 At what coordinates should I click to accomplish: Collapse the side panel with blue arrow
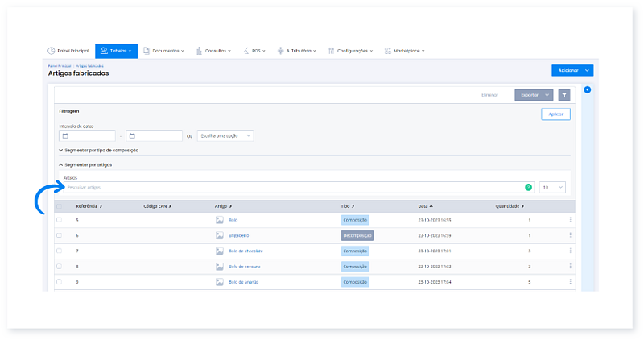[587, 89]
